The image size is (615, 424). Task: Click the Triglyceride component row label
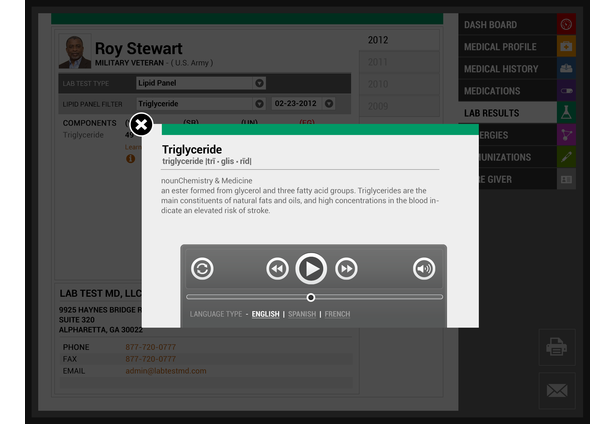pos(83,135)
